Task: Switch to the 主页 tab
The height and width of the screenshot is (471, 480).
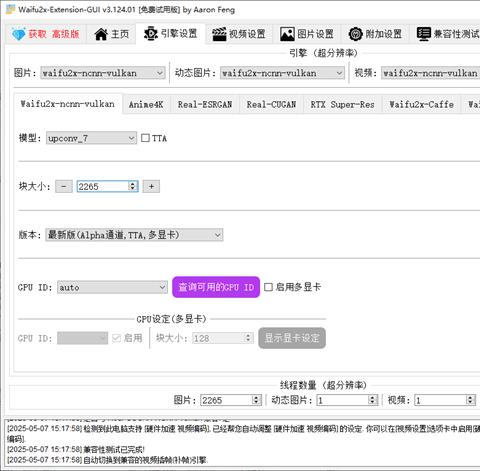Action: click(x=111, y=34)
